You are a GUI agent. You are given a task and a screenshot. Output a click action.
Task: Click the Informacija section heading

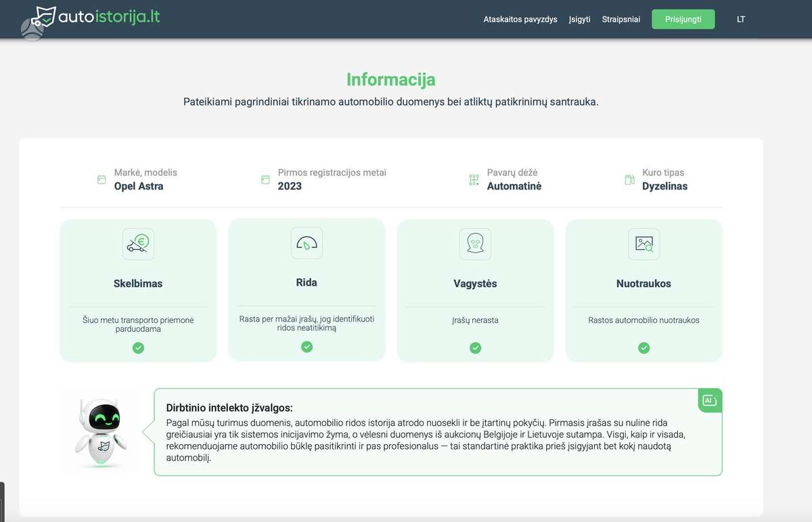[391, 79]
